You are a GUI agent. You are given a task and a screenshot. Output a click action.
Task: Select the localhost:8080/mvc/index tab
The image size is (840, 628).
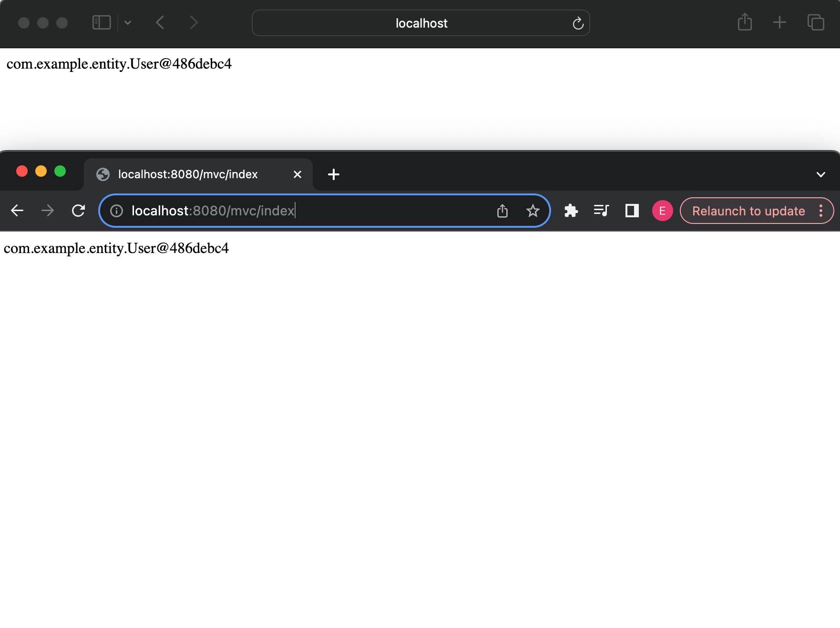pos(188,174)
